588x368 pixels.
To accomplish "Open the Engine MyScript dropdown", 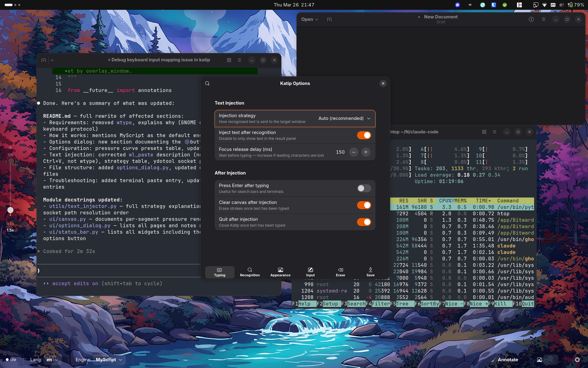I will 108,360.
